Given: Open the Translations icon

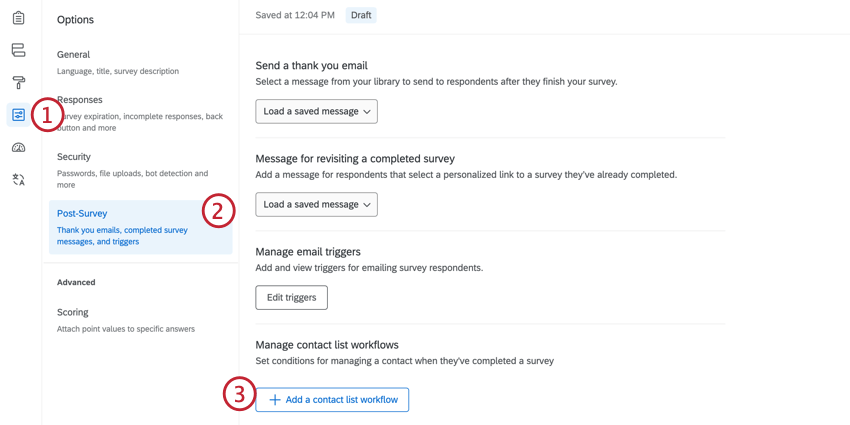Looking at the screenshot, I should (18, 180).
